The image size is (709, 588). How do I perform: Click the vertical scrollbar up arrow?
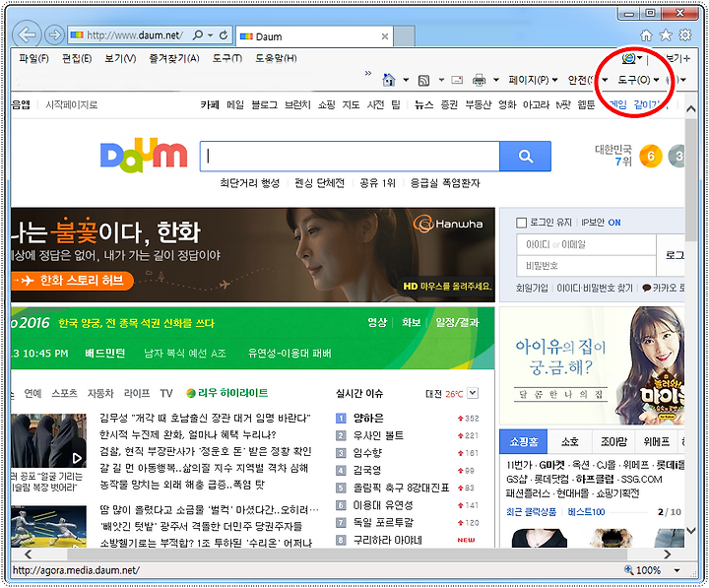[x=690, y=109]
